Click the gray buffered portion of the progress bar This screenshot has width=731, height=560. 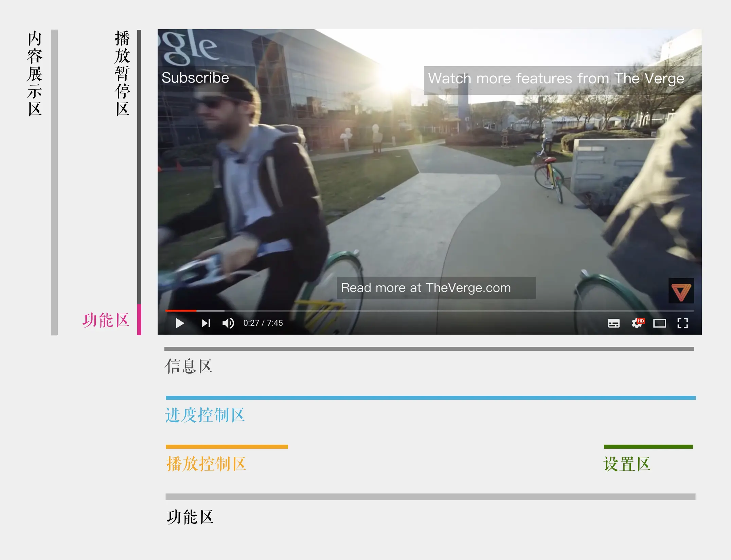coord(210,311)
